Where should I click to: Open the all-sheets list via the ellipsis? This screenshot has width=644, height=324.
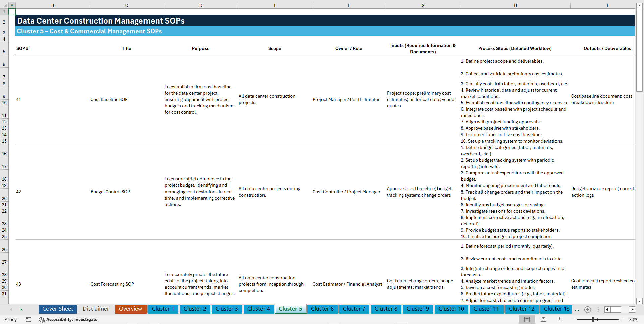tap(577, 309)
